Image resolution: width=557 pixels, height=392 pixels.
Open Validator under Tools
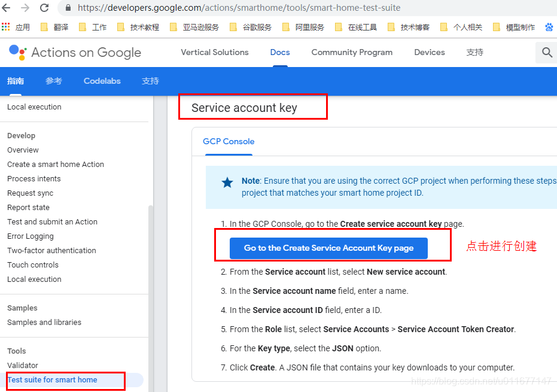coord(22,365)
